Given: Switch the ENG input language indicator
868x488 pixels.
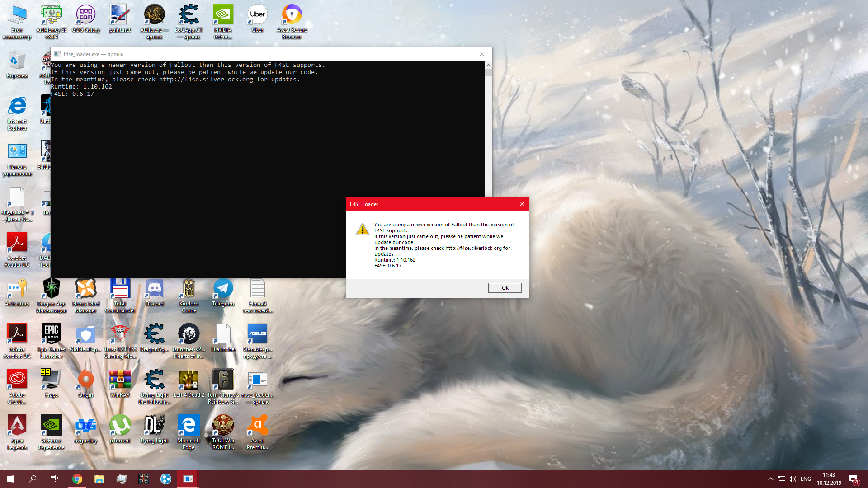Looking at the screenshot, I should pos(806,479).
